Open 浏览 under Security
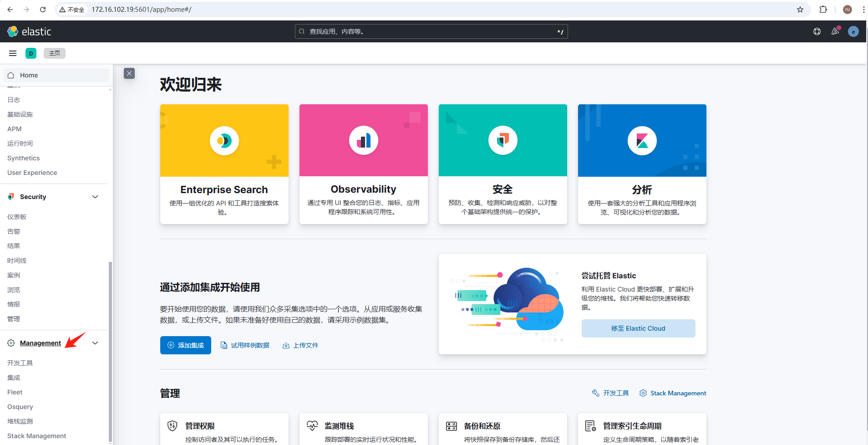This screenshot has height=445, width=868. (14, 290)
